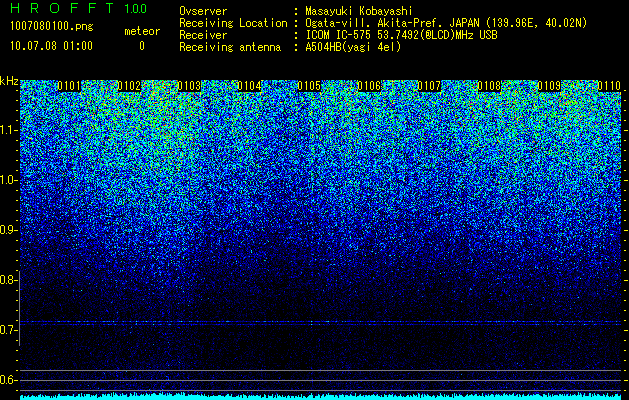Select the 0108 time marker

pos(489,86)
